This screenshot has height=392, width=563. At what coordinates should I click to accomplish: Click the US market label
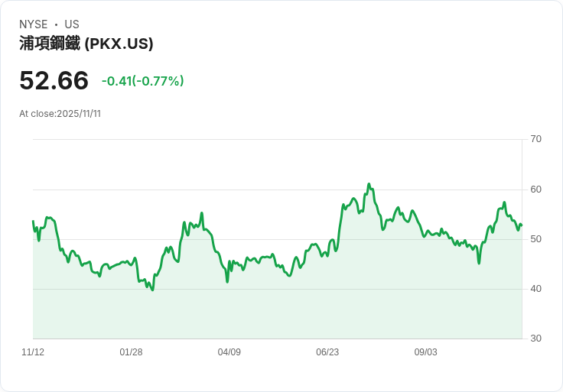pos(72,24)
